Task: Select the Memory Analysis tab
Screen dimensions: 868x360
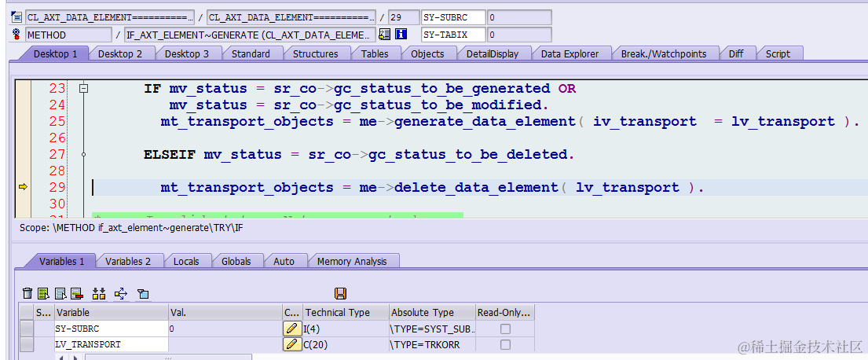Action: (x=352, y=261)
